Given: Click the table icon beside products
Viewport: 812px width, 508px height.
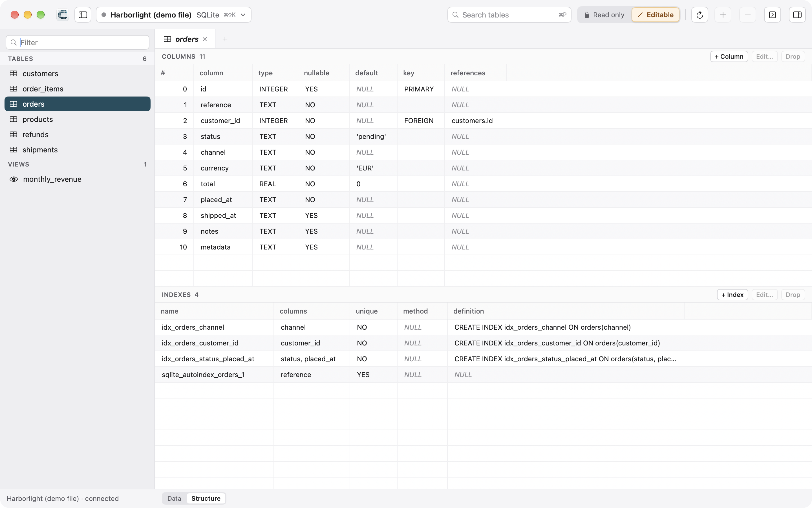Looking at the screenshot, I should 14,119.
